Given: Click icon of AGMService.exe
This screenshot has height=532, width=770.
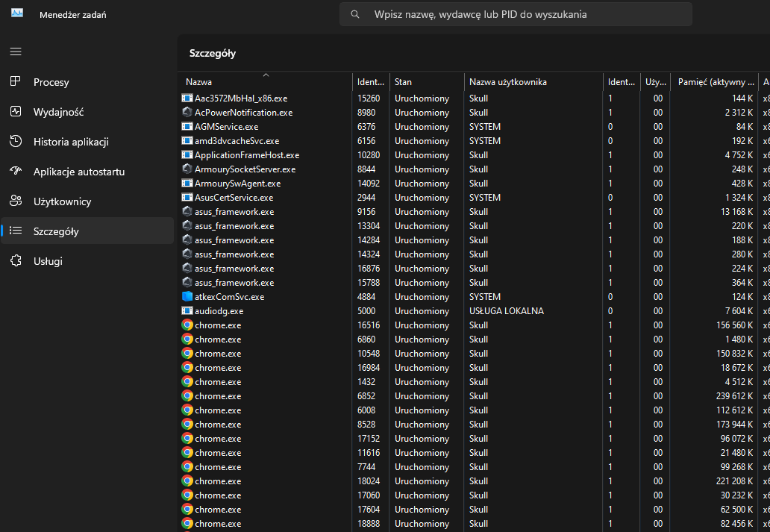Looking at the screenshot, I should click(x=187, y=127).
